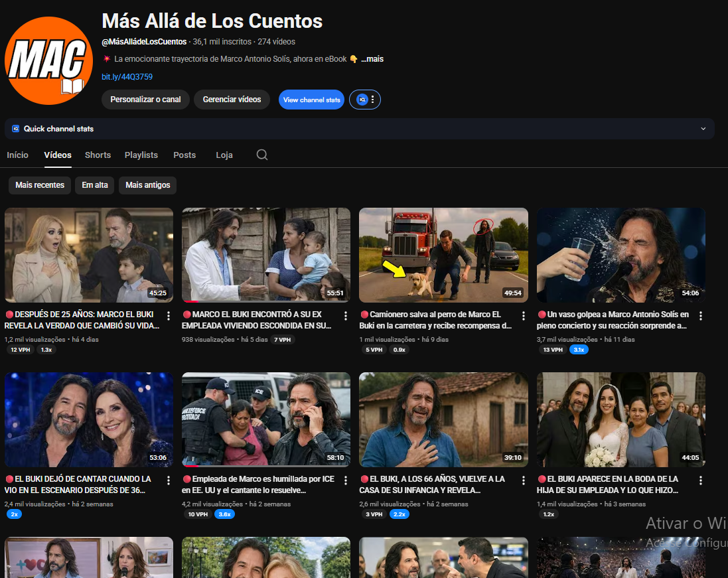
Task: Select the Vídeos tab
Action: pyautogui.click(x=58, y=155)
